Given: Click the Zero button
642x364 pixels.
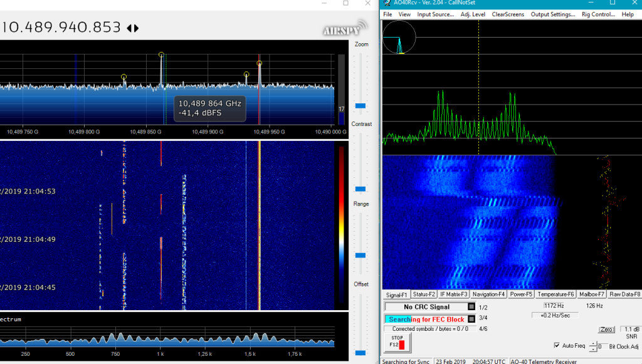Looking at the screenshot, I should coord(606,330).
